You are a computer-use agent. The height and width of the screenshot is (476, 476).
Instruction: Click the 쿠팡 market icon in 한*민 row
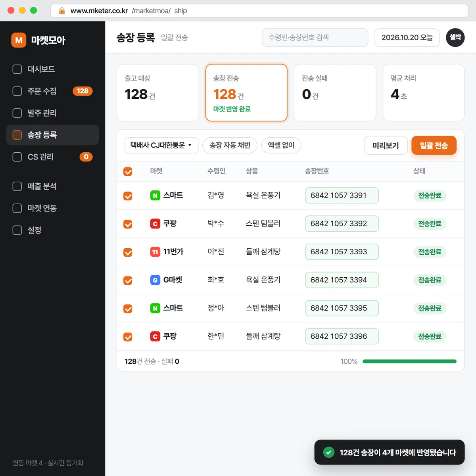click(155, 336)
